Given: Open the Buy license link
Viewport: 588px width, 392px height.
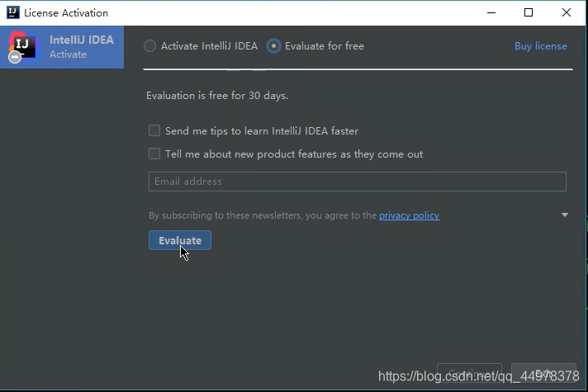Looking at the screenshot, I should [540, 46].
